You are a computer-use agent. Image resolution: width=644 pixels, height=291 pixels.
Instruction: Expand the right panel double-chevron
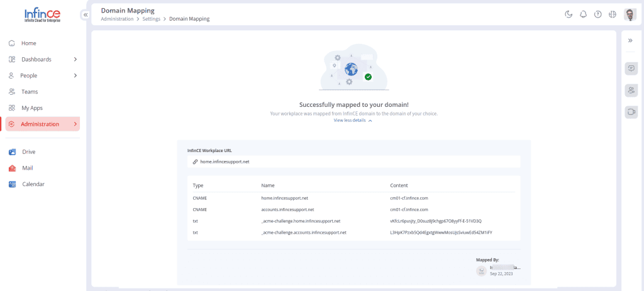[630, 40]
